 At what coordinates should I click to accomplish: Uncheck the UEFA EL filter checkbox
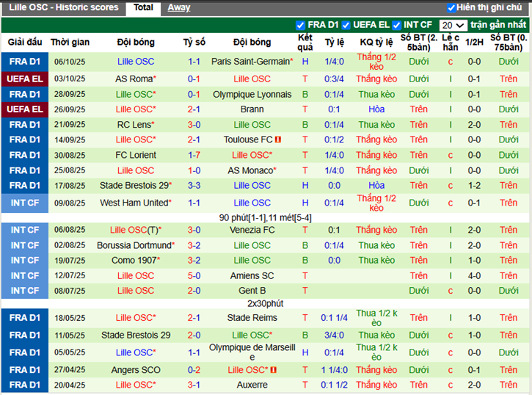346,26
